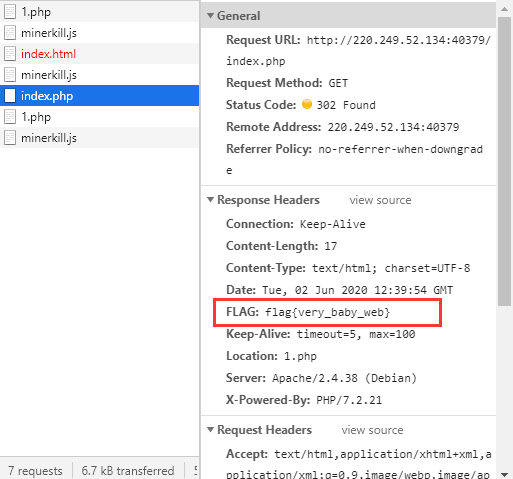Click the yellow status code indicator
Screen dimensions: 513x479
(307, 104)
